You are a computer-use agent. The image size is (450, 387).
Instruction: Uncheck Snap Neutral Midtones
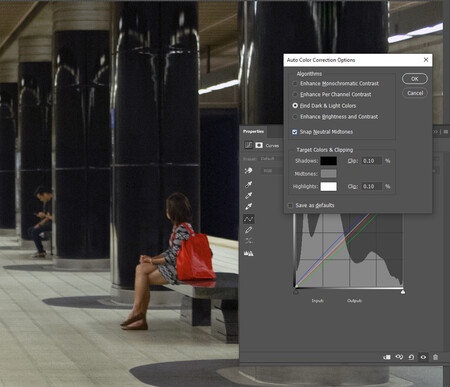click(x=295, y=132)
